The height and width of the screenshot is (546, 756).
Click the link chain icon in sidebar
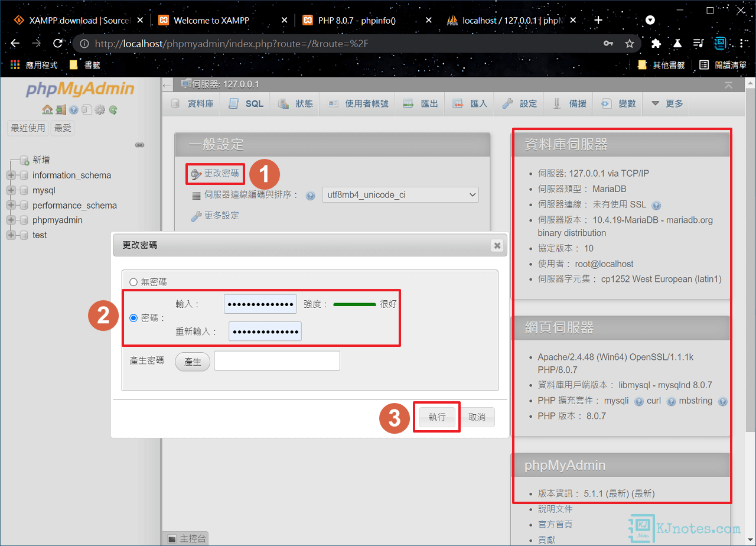[140, 145]
